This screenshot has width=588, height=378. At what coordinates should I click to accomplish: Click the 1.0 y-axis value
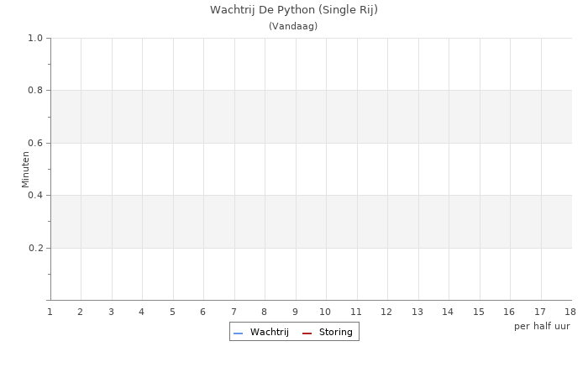coord(35,38)
